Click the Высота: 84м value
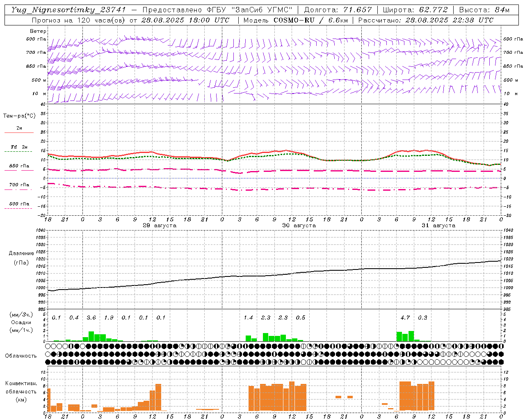The width and height of the screenshot is (525, 420). 484,10
